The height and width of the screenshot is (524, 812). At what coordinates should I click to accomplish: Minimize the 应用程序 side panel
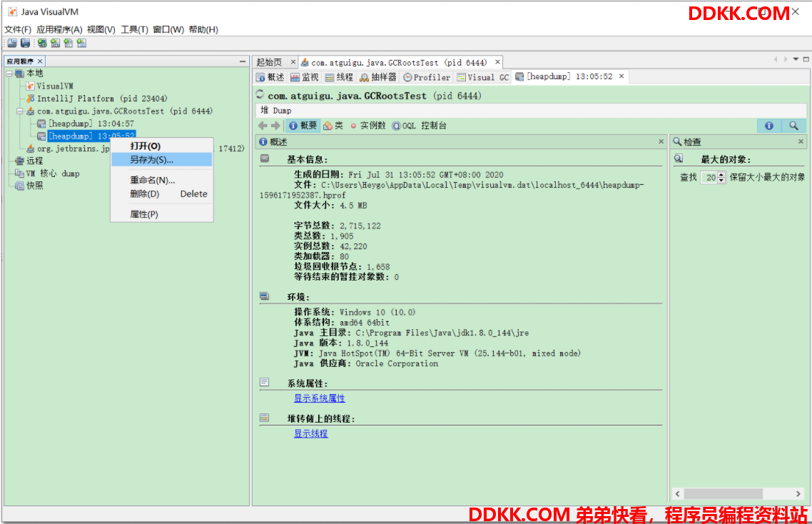pos(243,61)
